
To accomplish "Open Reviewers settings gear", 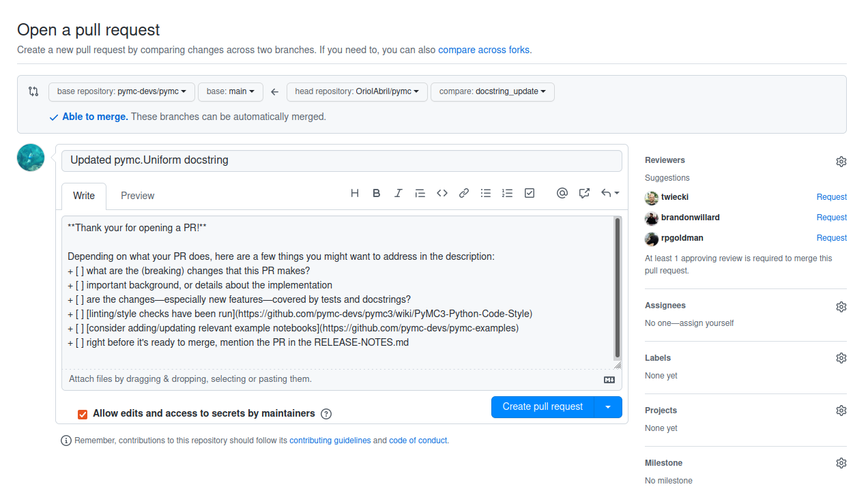I will click(841, 162).
